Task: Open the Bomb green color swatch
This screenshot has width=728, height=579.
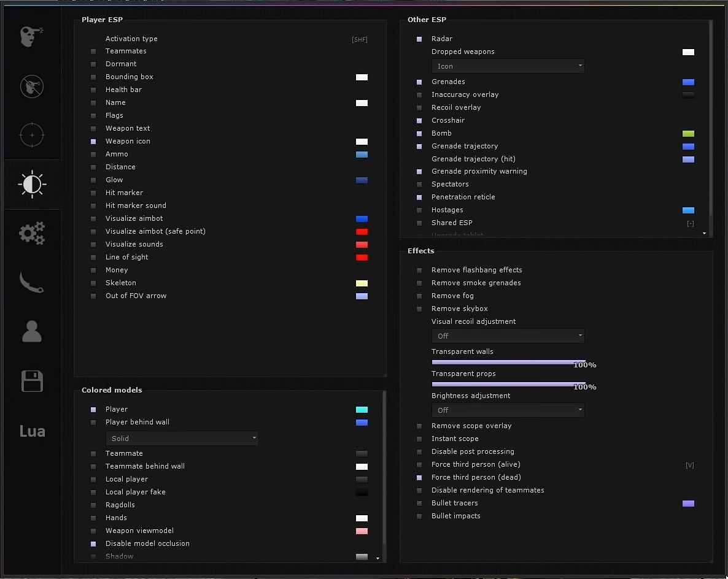Action: [x=688, y=134]
